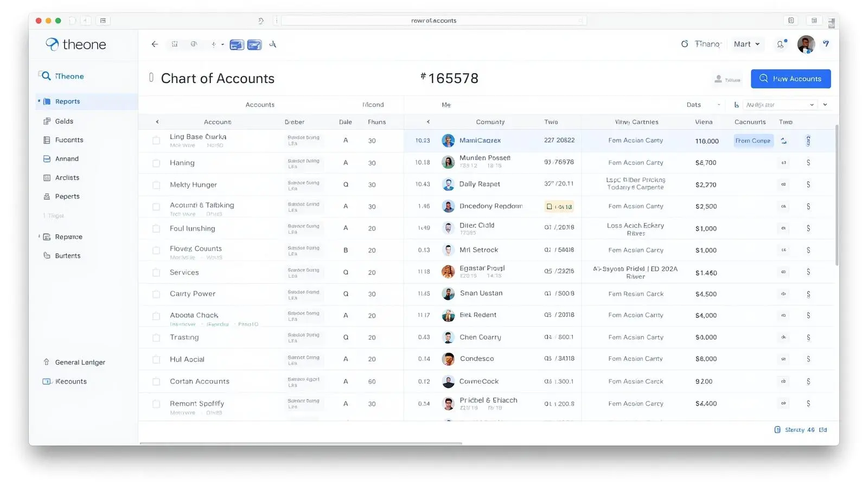Open General Lantger in the sidebar
The width and height of the screenshot is (868, 486).
[80, 362]
